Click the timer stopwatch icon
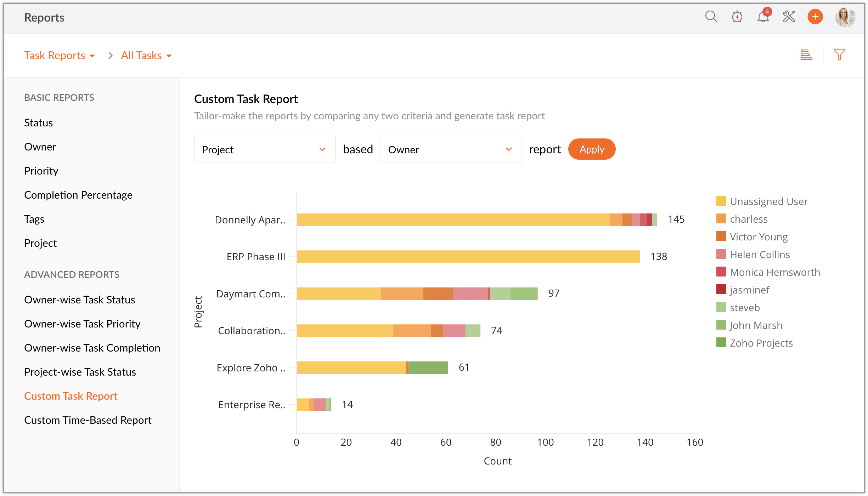The image size is (868, 496). click(737, 17)
